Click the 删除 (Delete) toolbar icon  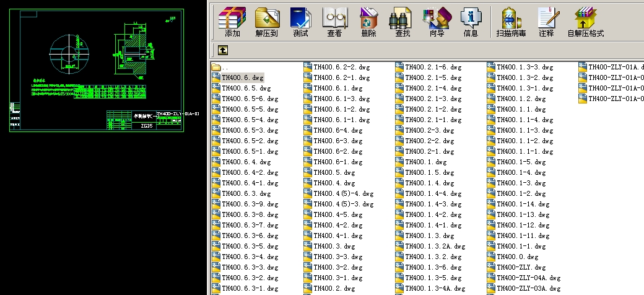coord(368,22)
